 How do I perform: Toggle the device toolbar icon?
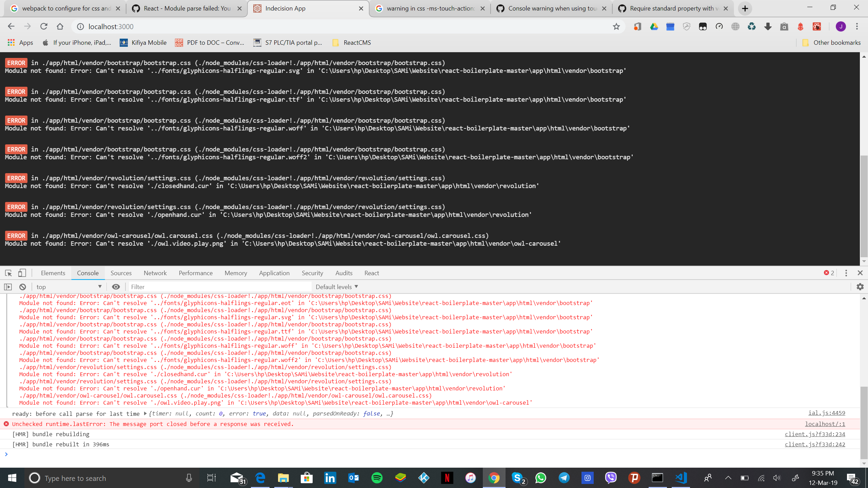click(22, 273)
